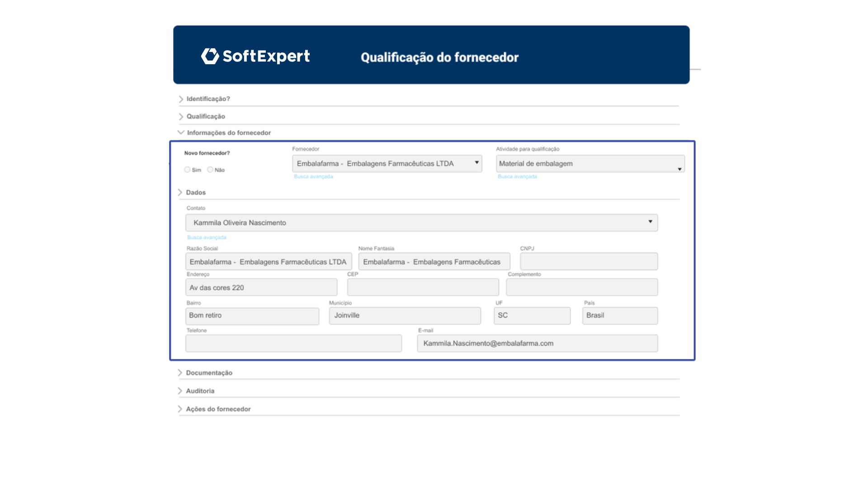
Task: Select the Sim radio button
Action: 187,169
